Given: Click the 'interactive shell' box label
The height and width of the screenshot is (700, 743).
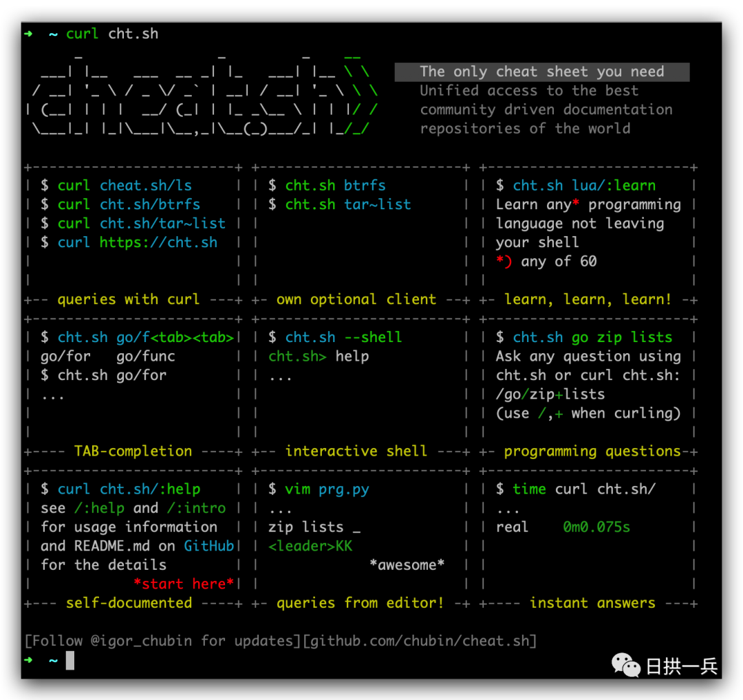Looking at the screenshot, I should 356,452.
